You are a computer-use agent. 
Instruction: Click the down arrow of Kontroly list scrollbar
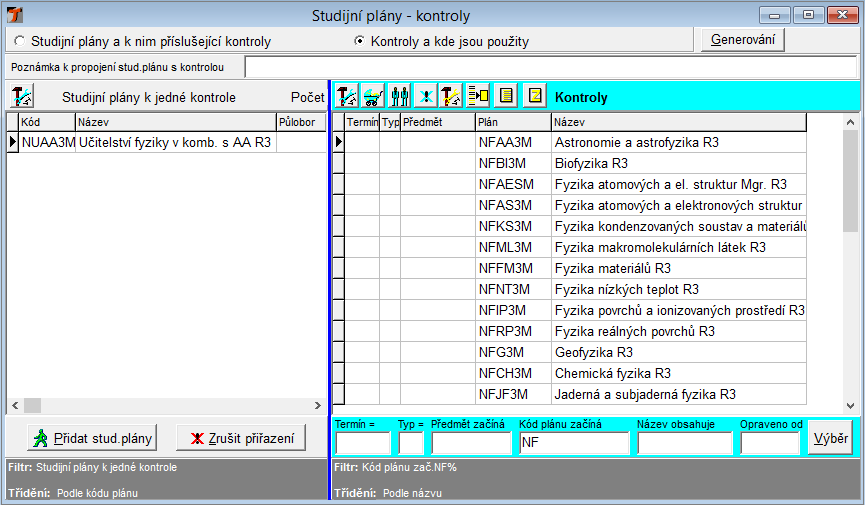point(850,405)
